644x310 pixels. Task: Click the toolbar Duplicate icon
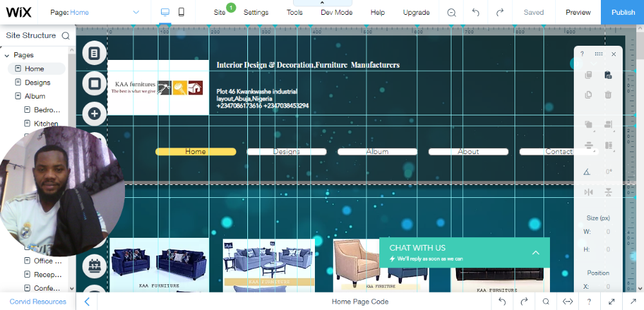(x=588, y=95)
